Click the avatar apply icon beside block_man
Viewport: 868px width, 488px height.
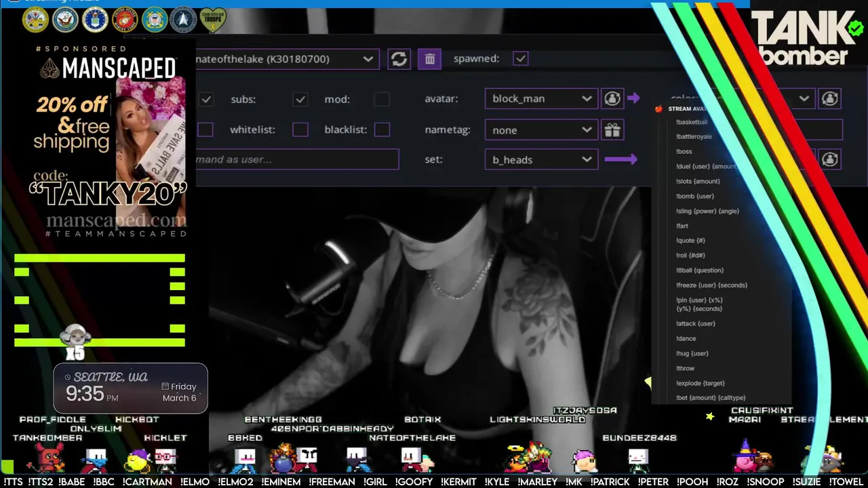coord(612,98)
